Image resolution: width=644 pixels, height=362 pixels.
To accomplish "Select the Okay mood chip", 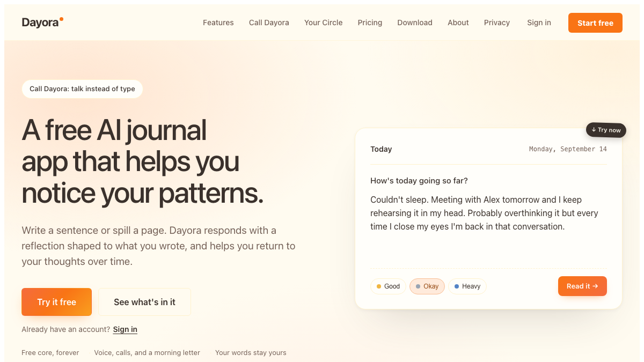I will tap(427, 286).
